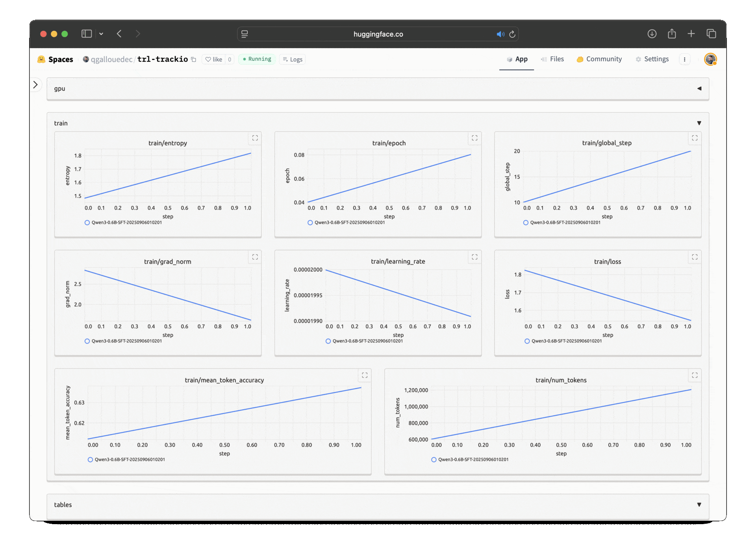The image size is (756, 560).
Task: Click the copy icon next to trl-trackio
Action: point(194,60)
